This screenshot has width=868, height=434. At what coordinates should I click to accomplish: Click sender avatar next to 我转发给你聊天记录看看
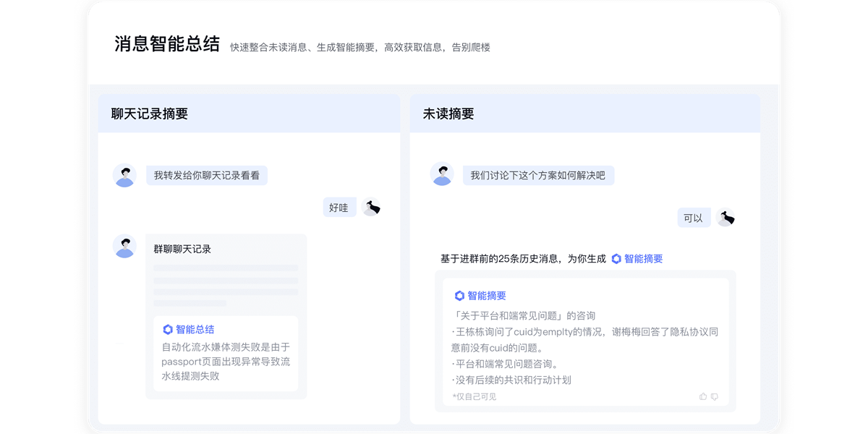[124, 175]
